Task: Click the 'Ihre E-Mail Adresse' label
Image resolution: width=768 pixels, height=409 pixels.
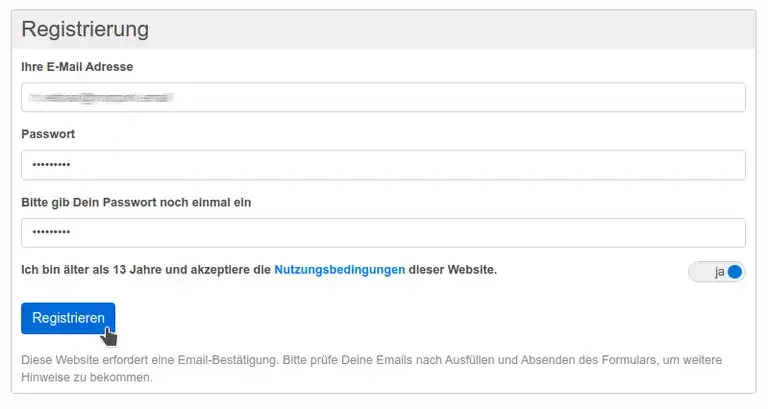Action: pyautogui.click(x=77, y=66)
